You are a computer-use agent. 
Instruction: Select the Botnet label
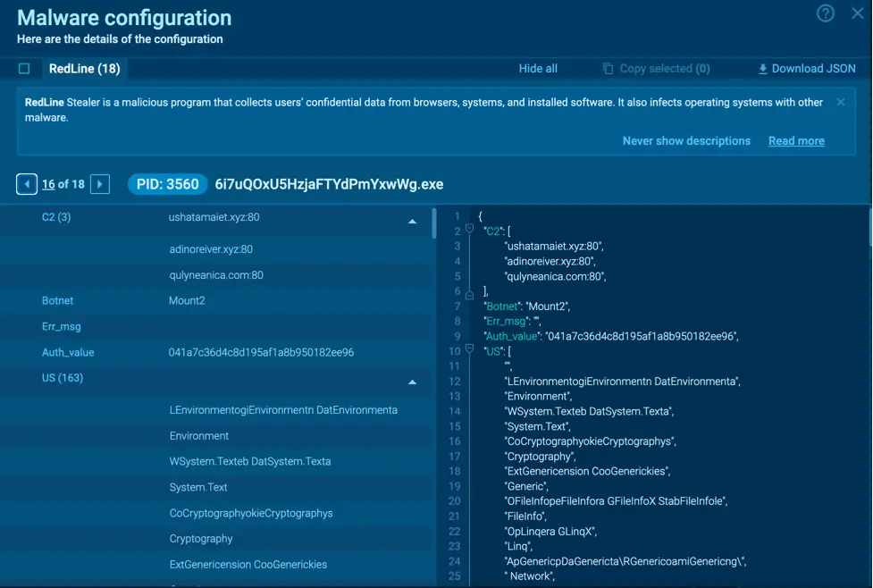(57, 300)
